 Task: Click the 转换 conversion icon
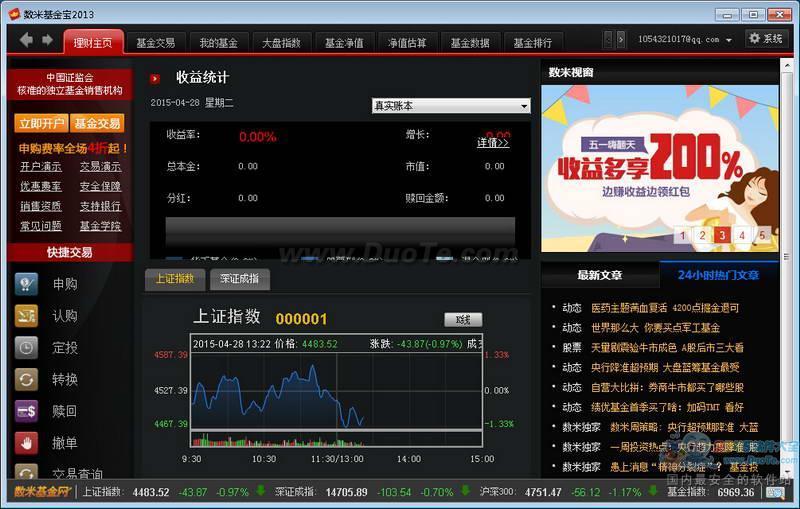(26, 380)
